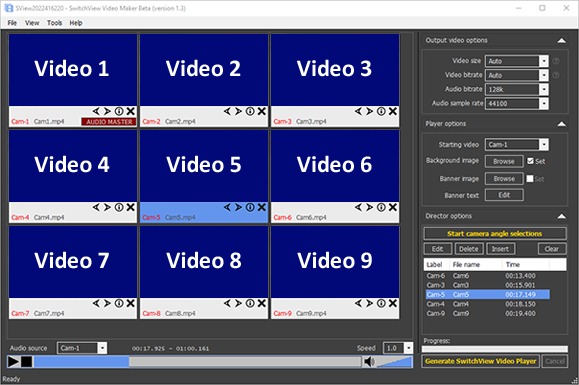Select the Video 2 thumbnail
The width and height of the screenshot is (579, 385).
coord(204,70)
